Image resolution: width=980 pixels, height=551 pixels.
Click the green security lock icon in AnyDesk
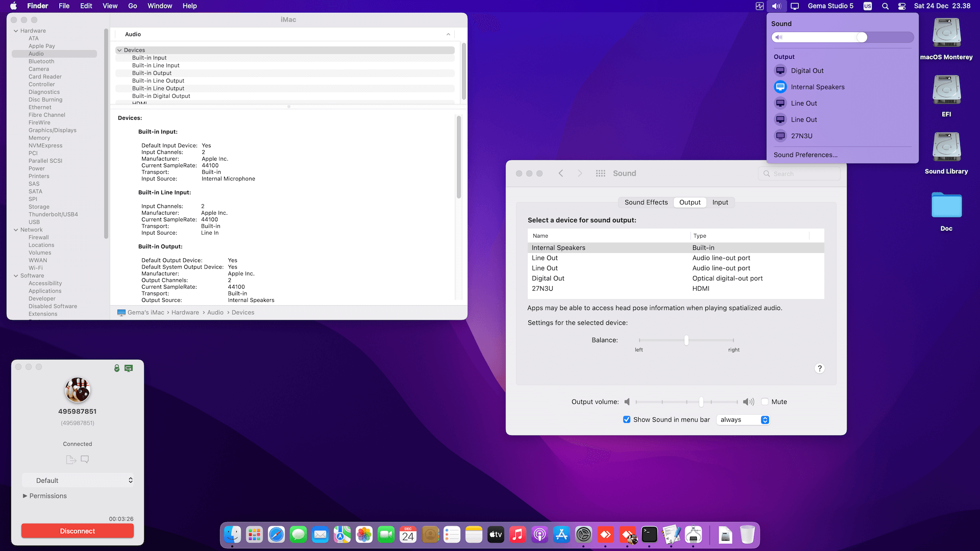tap(117, 368)
